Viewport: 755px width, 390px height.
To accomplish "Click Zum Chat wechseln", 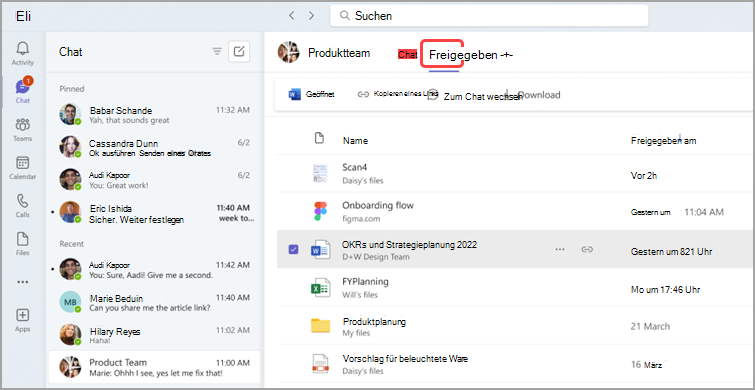I will (475, 96).
